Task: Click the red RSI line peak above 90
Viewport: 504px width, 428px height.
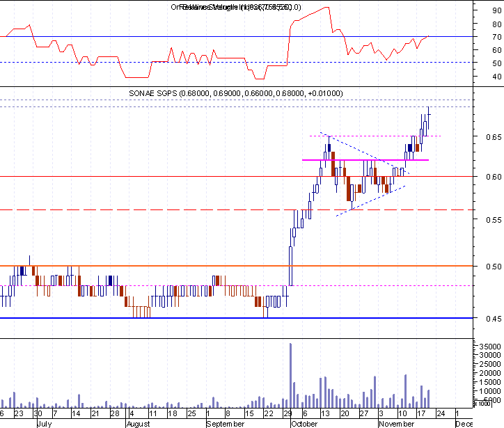Action: [327, 8]
